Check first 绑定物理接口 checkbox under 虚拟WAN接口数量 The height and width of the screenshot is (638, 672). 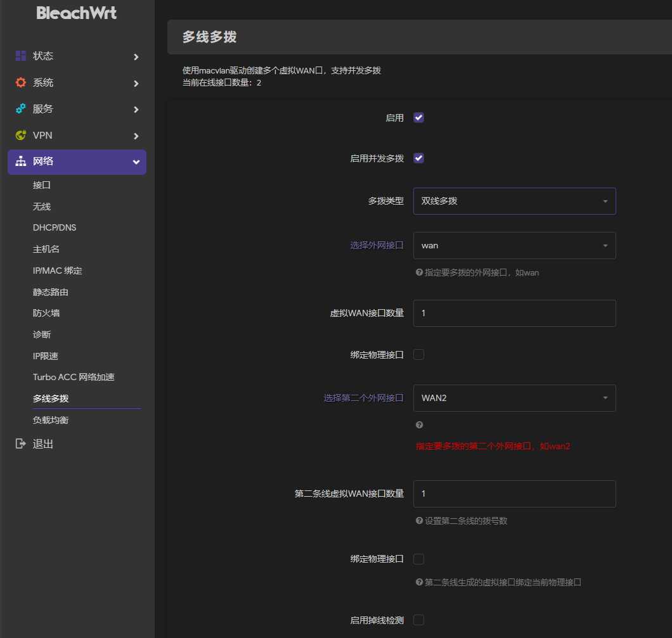pyautogui.click(x=418, y=355)
